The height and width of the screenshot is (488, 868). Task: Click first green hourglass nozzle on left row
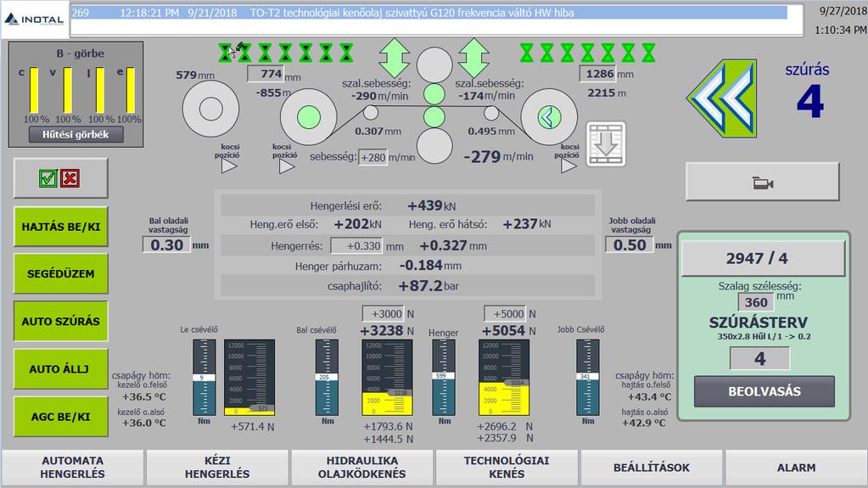click(225, 53)
